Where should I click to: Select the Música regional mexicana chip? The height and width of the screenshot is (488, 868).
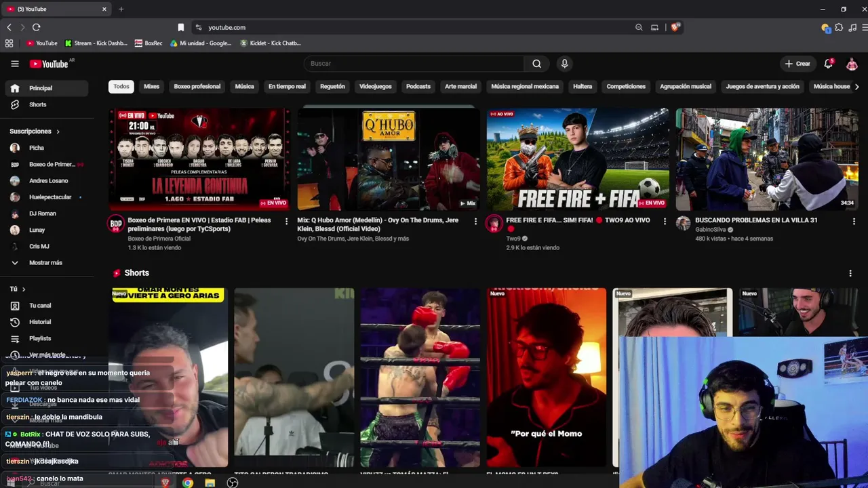525,87
